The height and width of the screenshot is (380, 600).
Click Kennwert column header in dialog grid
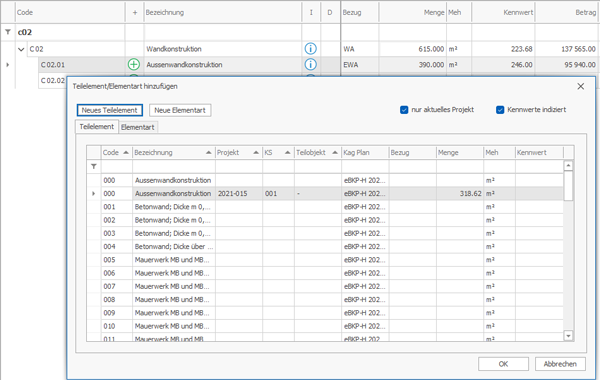pos(539,153)
